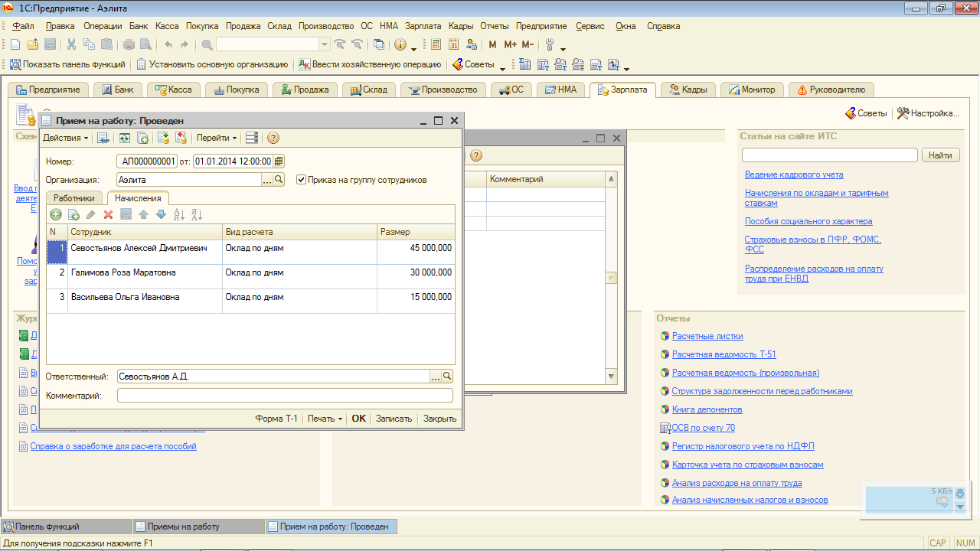Click the document date field
This screenshot has height=551, width=980.
[x=233, y=161]
